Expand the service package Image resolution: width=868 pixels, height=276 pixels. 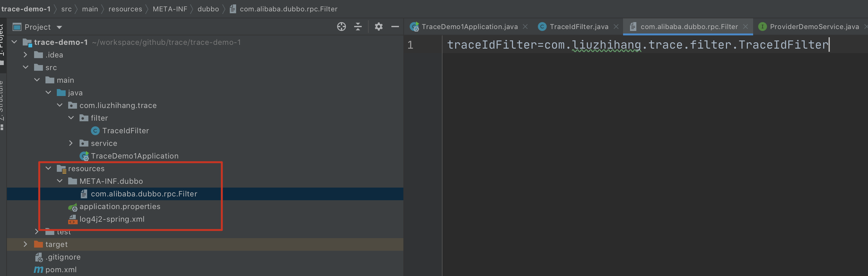[71, 143]
